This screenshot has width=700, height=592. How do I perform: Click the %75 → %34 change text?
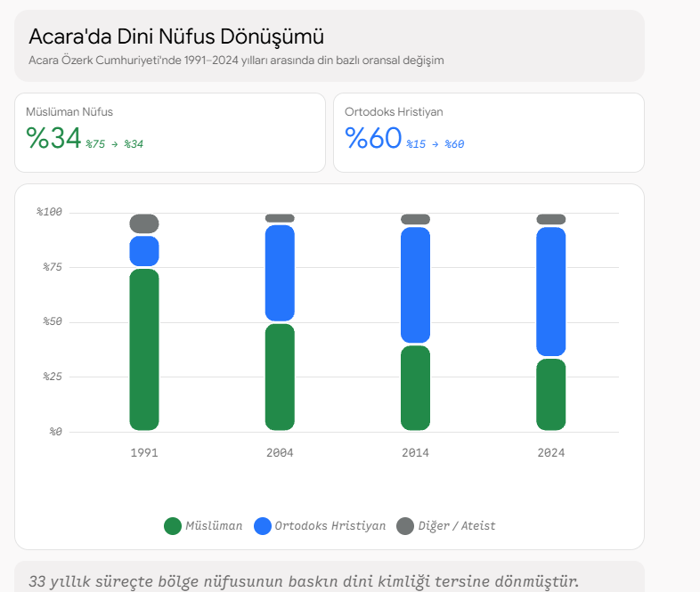(x=115, y=144)
